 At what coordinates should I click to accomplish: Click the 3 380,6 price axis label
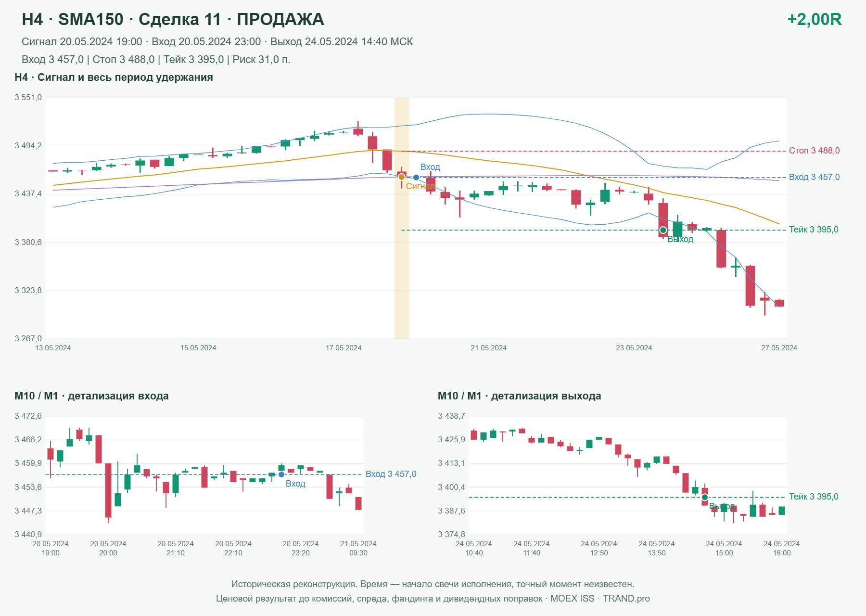28,242
